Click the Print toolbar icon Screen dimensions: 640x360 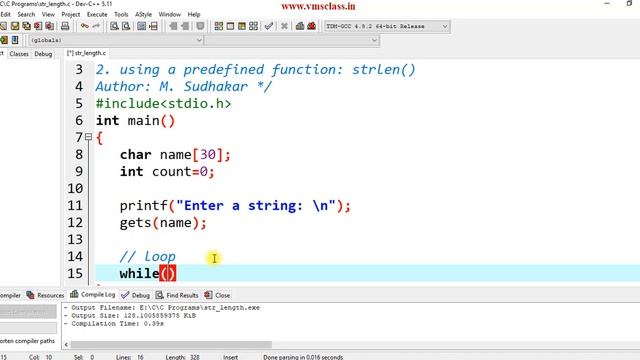(x=65, y=26)
